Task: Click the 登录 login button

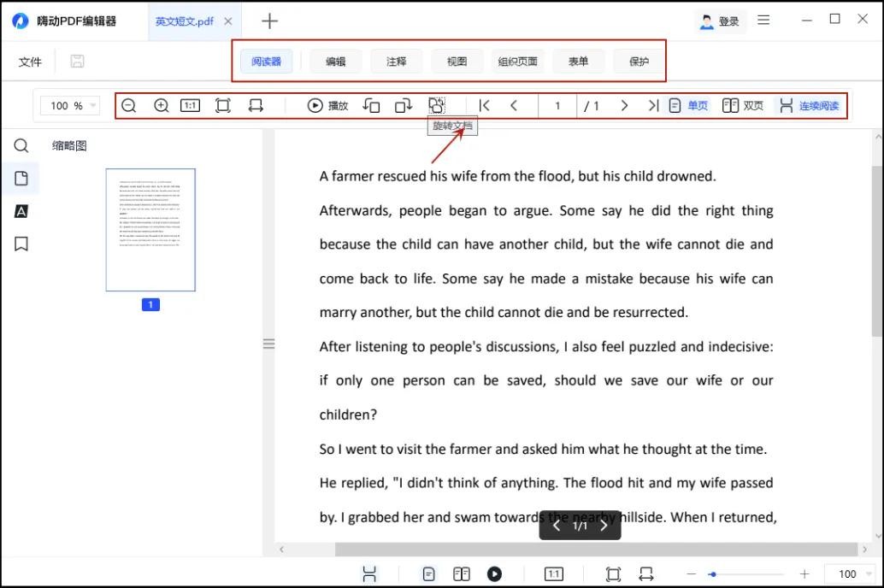Action: pos(720,21)
